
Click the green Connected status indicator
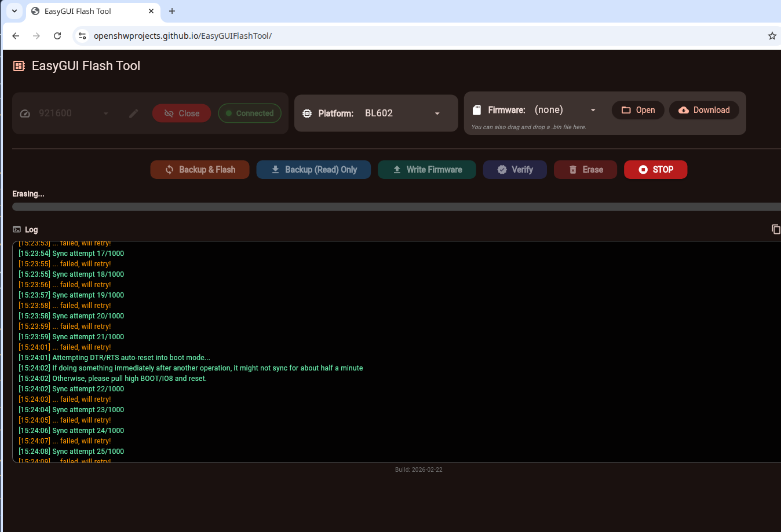[x=250, y=113]
